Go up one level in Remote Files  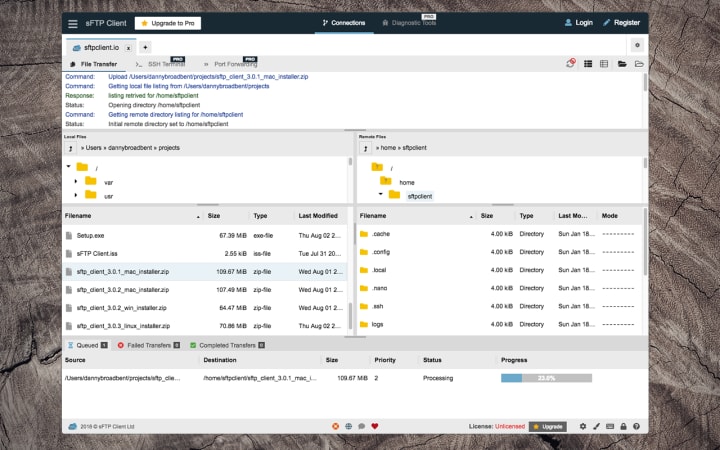tap(366, 148)
